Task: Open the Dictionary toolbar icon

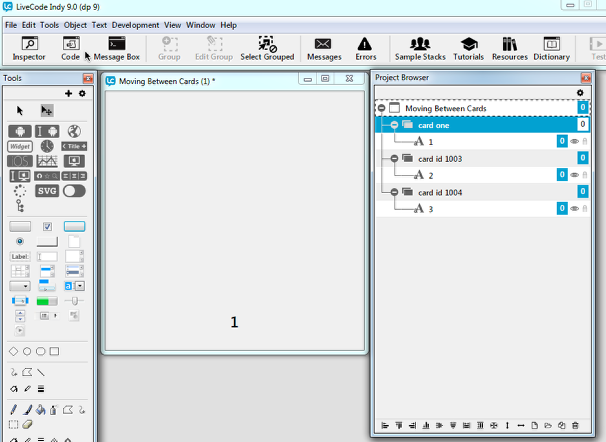Action: pyautogui.click(x=552, y=49)
